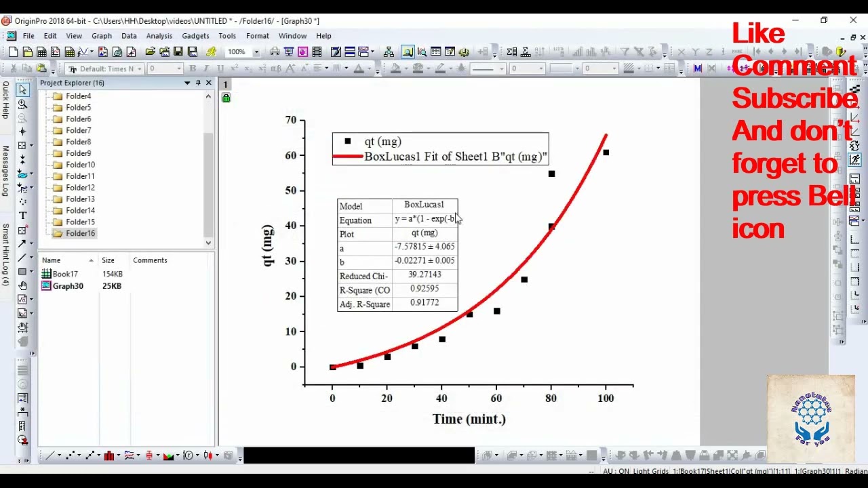Open the font size dropdown
868x488 pixels.
click(x=179, y=68)
